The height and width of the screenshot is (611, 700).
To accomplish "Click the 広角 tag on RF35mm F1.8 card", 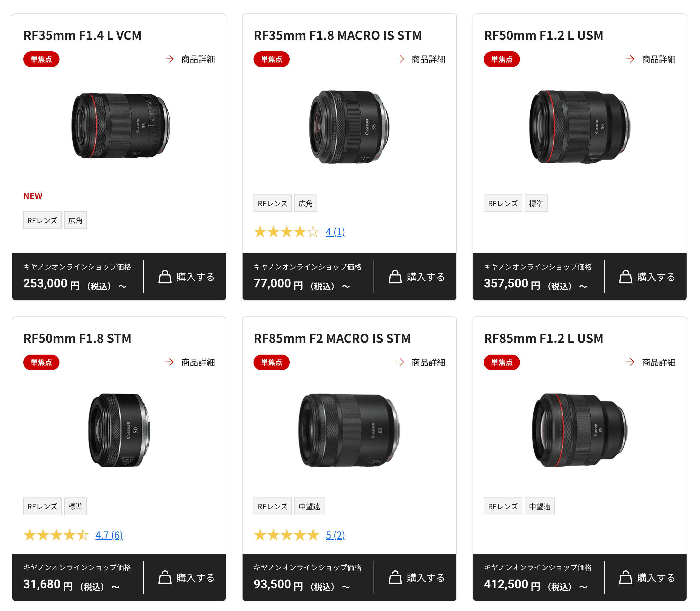I will point(305,203).
